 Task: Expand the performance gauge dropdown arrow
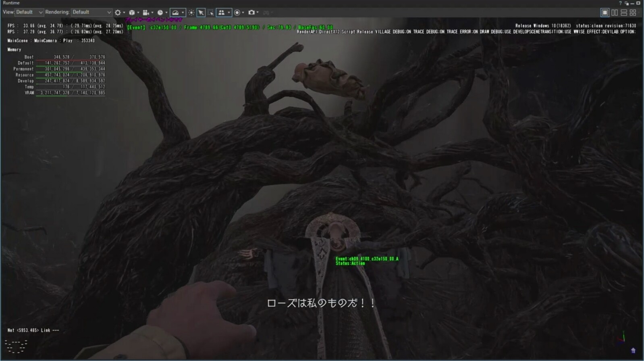183,13
